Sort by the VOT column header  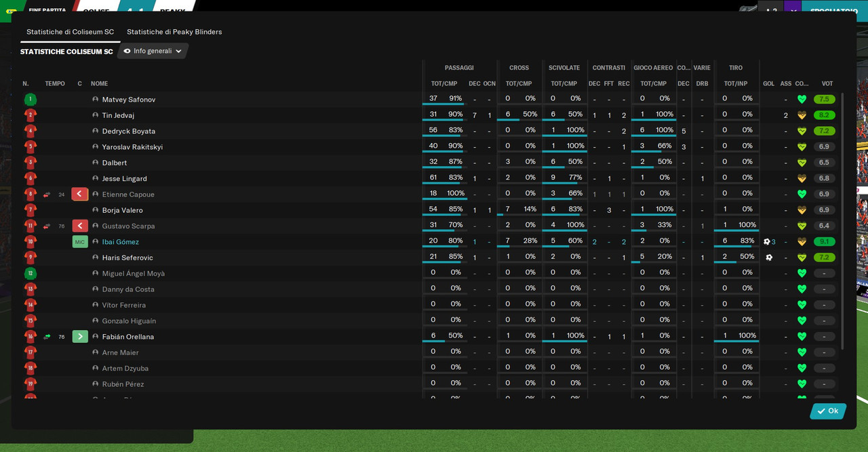point(827,84)
